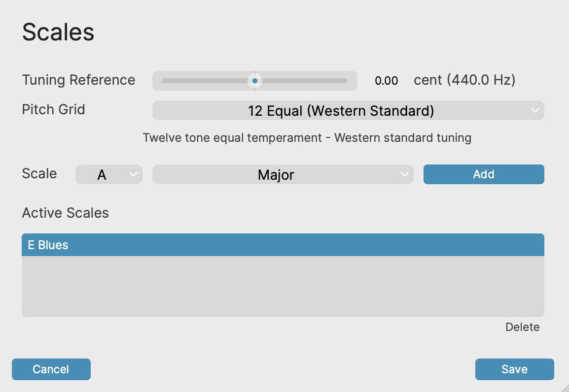
Task: Click empty area of Active Scales list
Action: 283,287
